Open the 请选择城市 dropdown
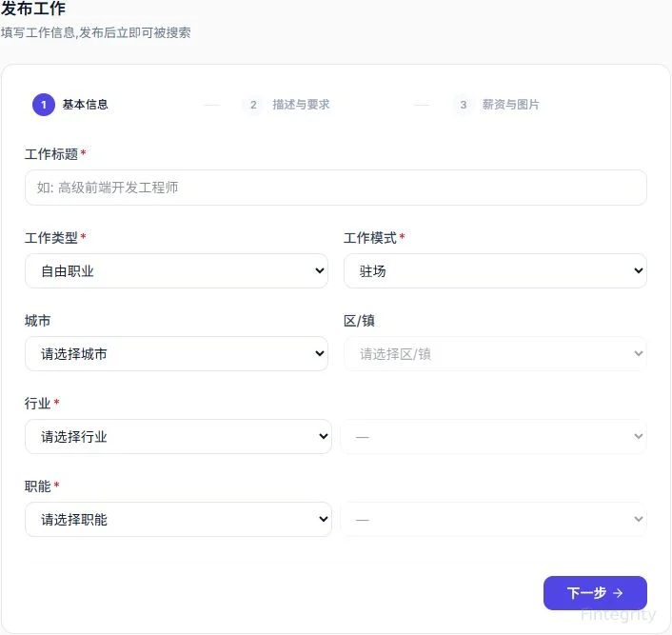The height and width of the screenshot is (635, 672). pyautogui.click(x=177, y=354)
